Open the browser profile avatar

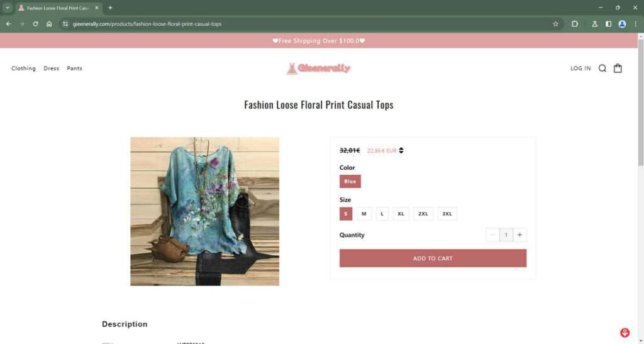[x=622, y=24]
